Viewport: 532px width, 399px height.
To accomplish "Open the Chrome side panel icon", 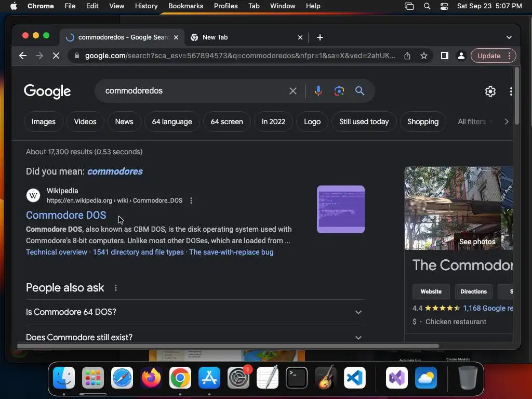I will tap(445, 56).
